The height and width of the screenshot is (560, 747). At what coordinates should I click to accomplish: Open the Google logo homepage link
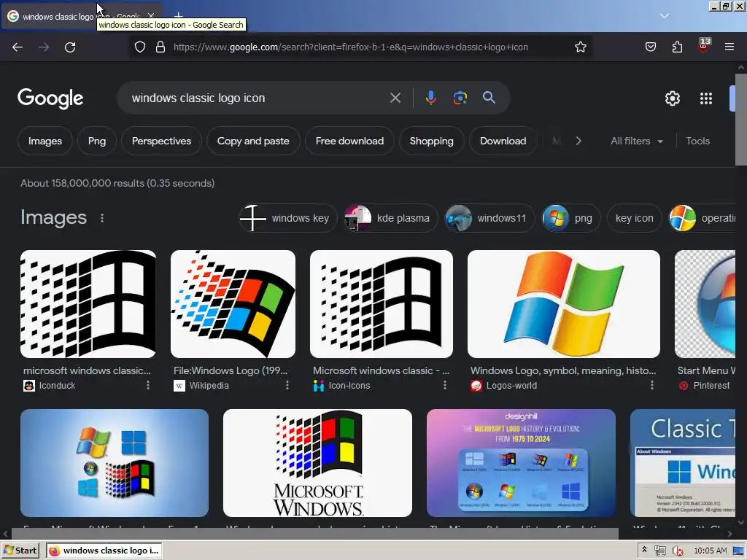[50, 98]
